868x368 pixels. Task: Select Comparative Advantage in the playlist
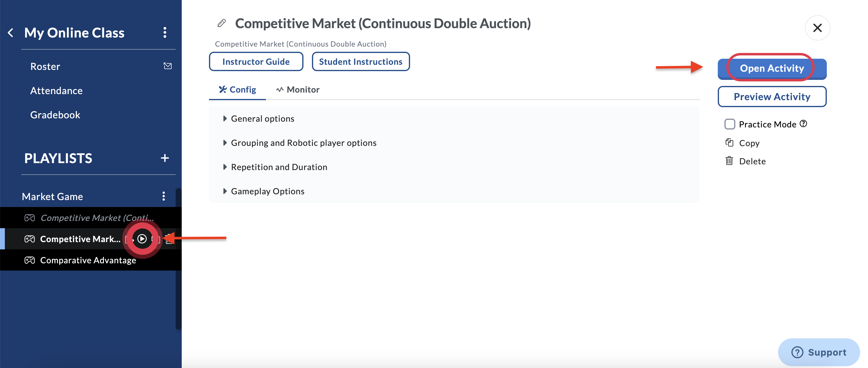tap(88, 260)
